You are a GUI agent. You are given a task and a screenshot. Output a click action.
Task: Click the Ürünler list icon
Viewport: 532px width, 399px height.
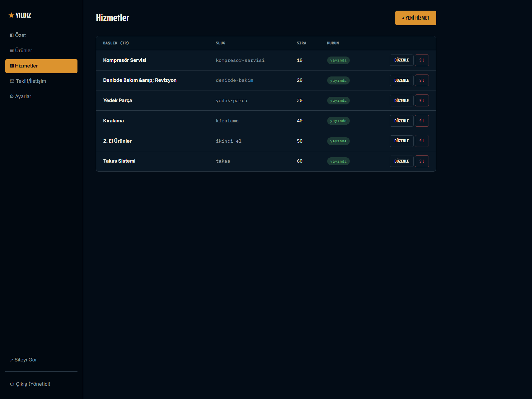pos(12,51)
